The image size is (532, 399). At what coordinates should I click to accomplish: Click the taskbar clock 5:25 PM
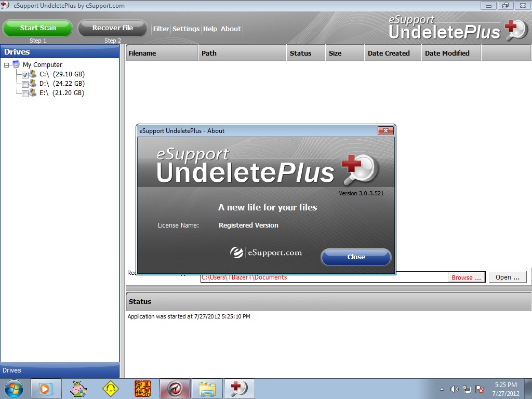point(506,385)
